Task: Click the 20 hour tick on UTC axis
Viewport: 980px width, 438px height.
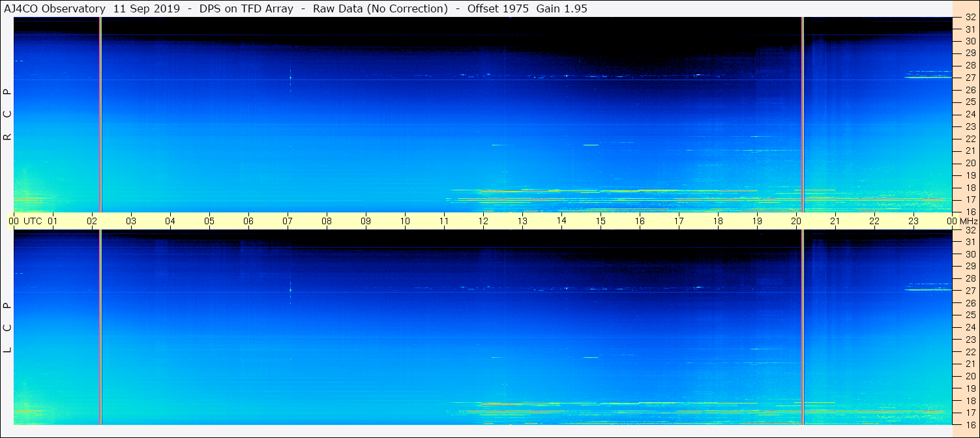Action: coord(796,221)
